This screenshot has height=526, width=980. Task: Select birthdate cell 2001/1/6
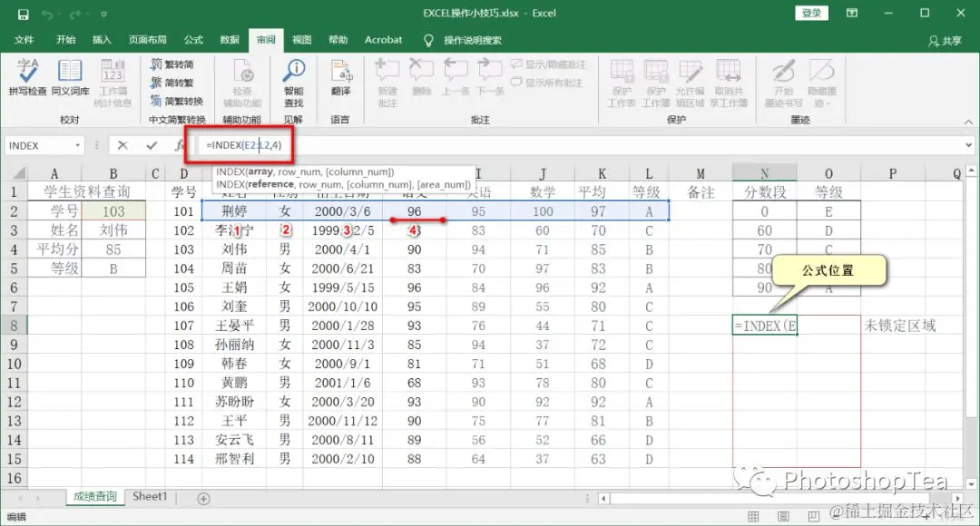coord(342,383)
